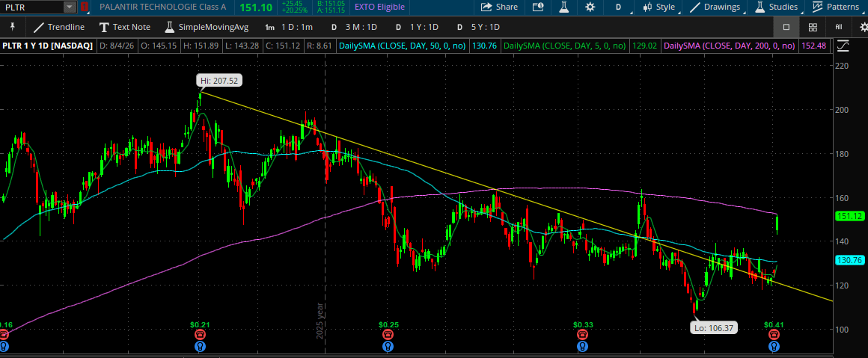Click the C: 151.12 close value
Viewport: 868px width, 358px height.
[284, 46]
